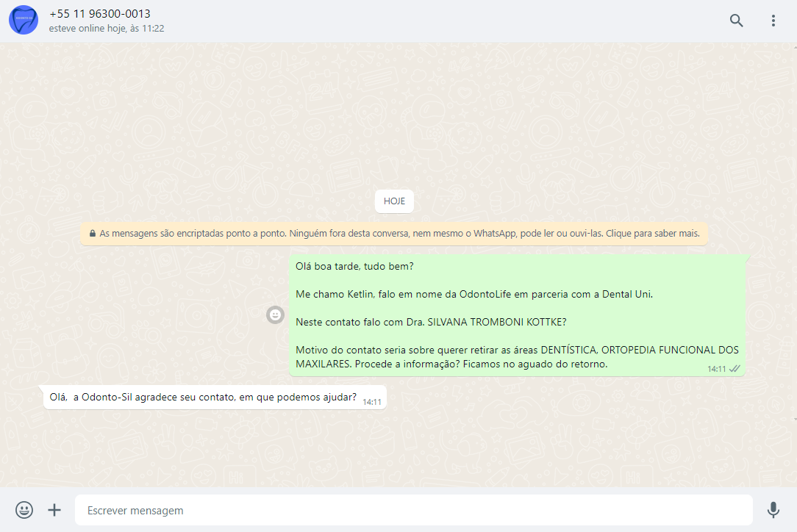Viewport: 797px width, 532px height.
Task: Click the line mentioning OdontoLife and Dental Uni
Action: (474, 294)
